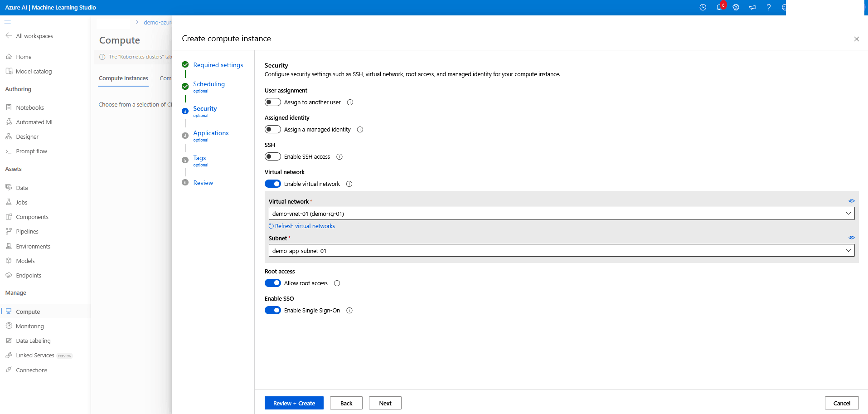Open Machine Learning Studio settings gear

[736, 7]
